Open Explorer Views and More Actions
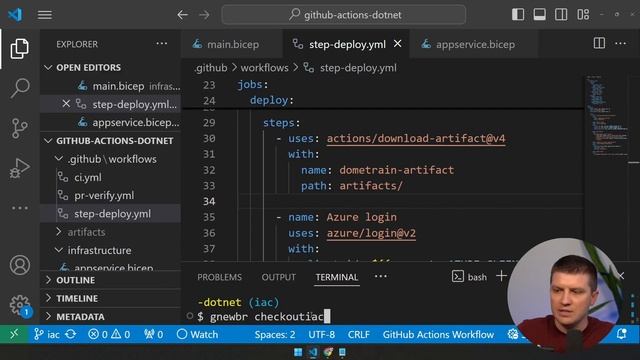 [x=162, y=44]
